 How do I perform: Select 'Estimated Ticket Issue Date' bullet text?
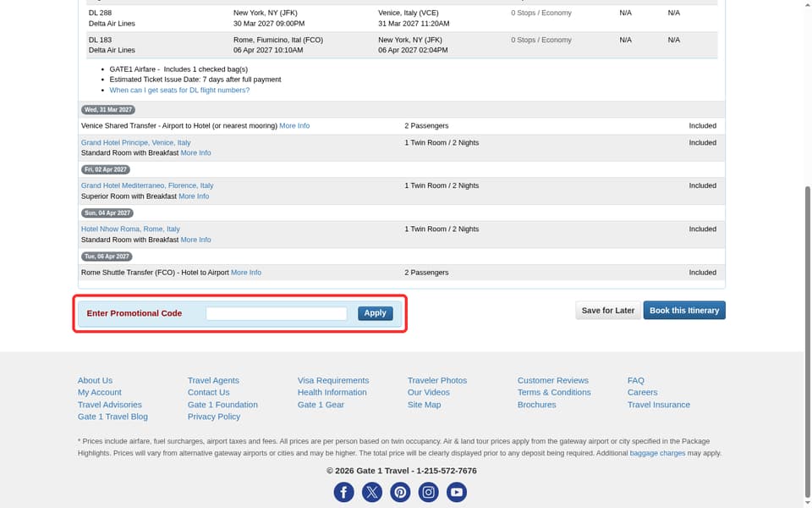pyautogui.click(x=195, y=80)
